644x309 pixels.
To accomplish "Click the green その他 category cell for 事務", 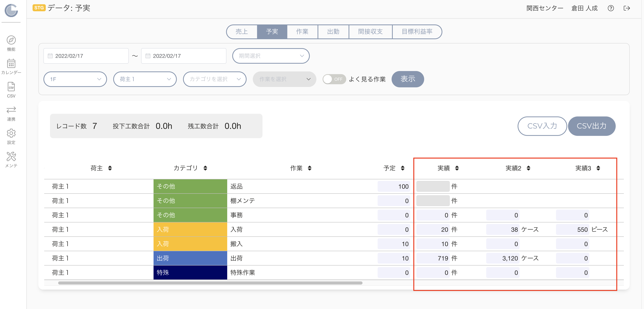I will 190,215.
